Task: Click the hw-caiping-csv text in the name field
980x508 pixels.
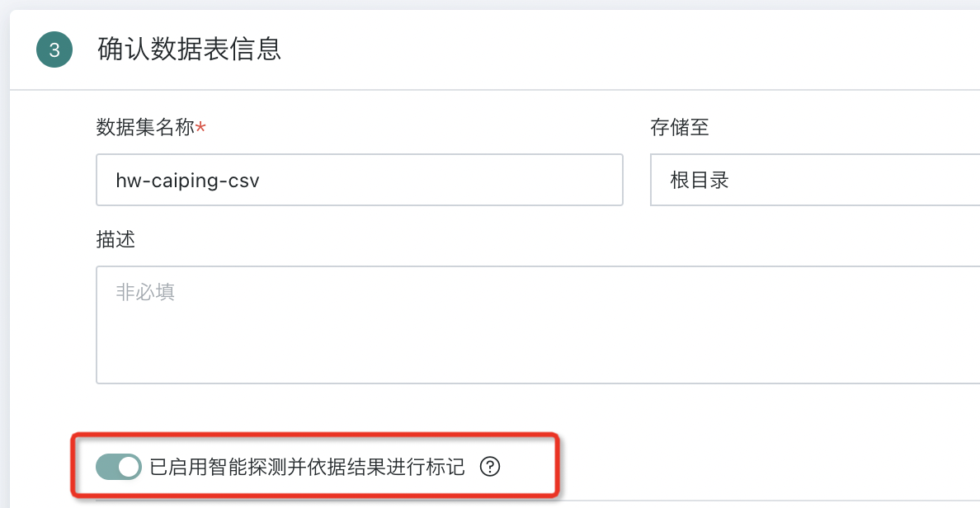Action: click(187, 181)
